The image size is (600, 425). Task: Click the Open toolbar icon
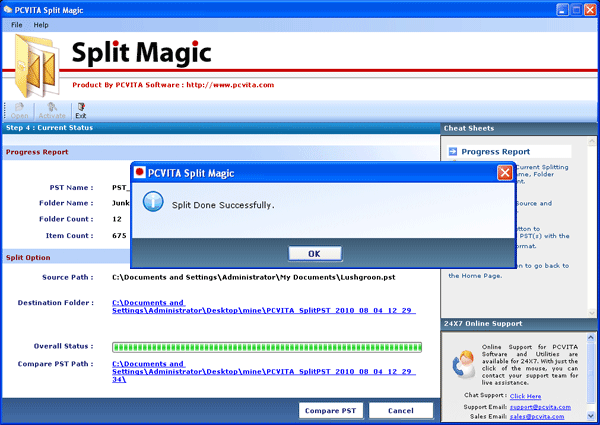(x=20, y=110)
